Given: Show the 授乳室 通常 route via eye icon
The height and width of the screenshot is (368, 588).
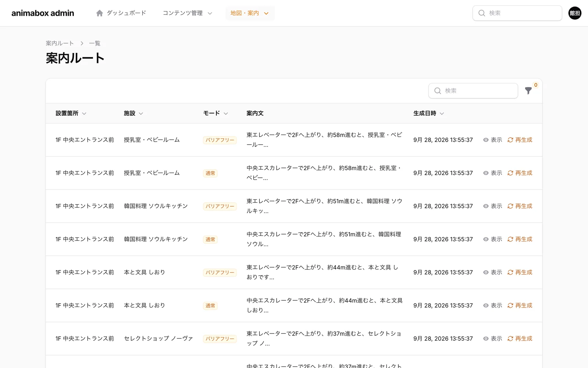Looking at the screenshot, I should click(x=486, y=173).
